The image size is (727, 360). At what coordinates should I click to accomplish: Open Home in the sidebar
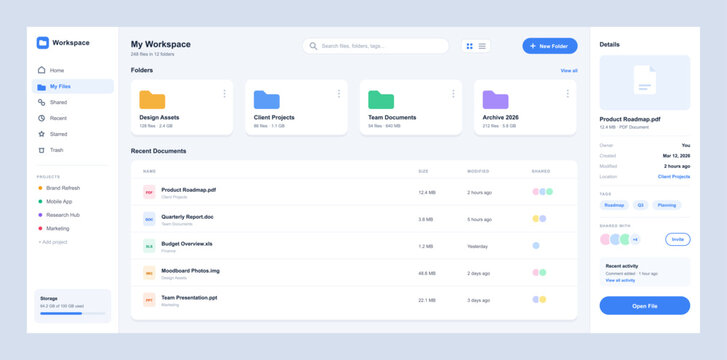click(73, 71)
